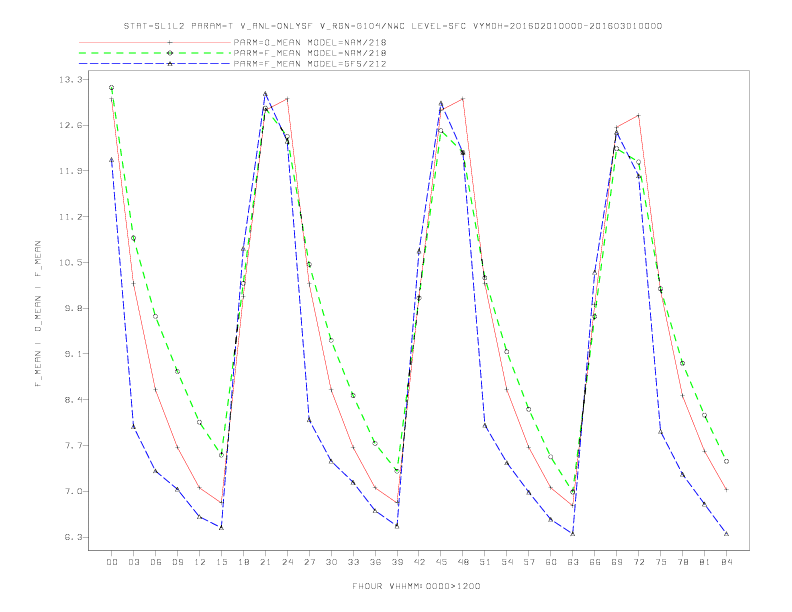Click x-axis tick label 81
This screenshot has width=792, height=612.
coord(705,562)
